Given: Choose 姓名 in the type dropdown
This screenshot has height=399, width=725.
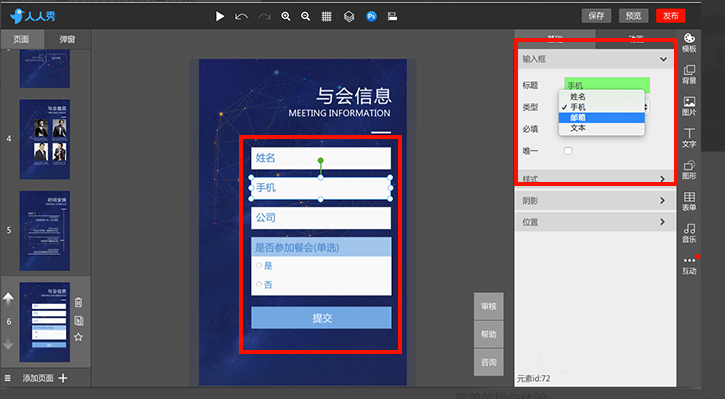Looking at the screenshot, I should click(602, 97).
